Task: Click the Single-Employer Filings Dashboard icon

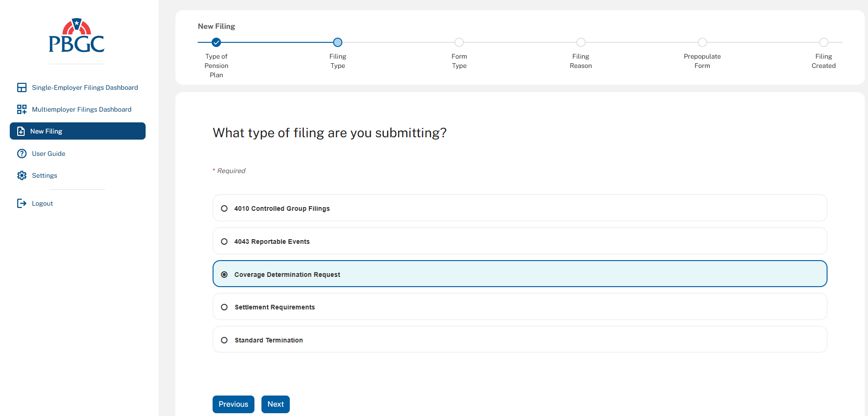Action: coord(22,87)
